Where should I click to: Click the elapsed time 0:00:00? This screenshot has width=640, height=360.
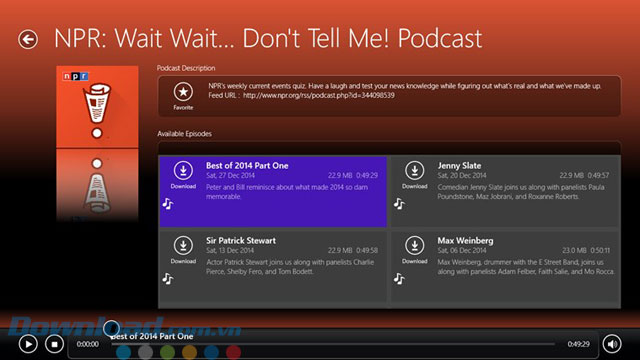[88, 344]
